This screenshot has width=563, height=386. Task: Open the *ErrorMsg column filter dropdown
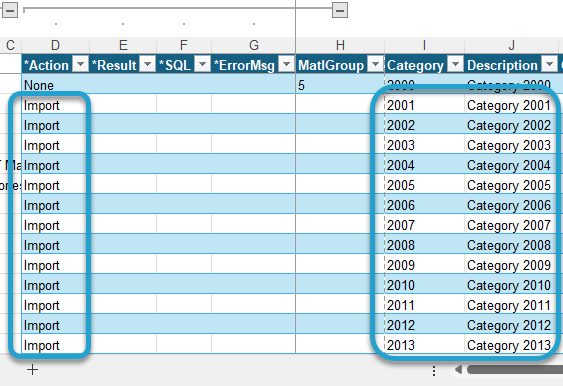point(287,65)
